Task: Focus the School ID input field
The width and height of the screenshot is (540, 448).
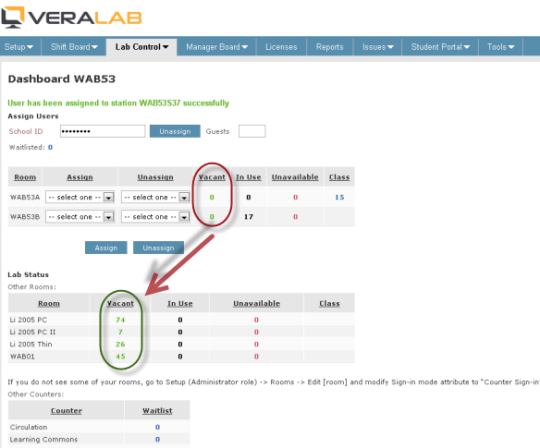Action: [103, 131]
